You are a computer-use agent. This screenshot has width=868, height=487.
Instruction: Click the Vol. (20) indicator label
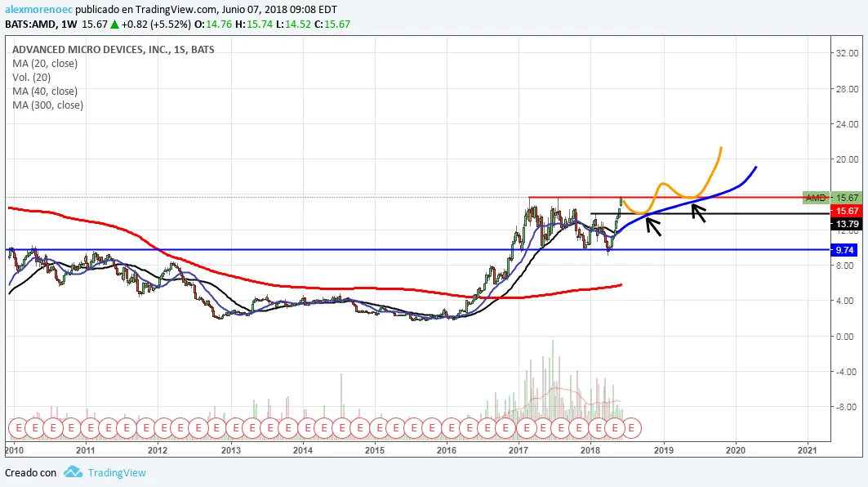32,77
